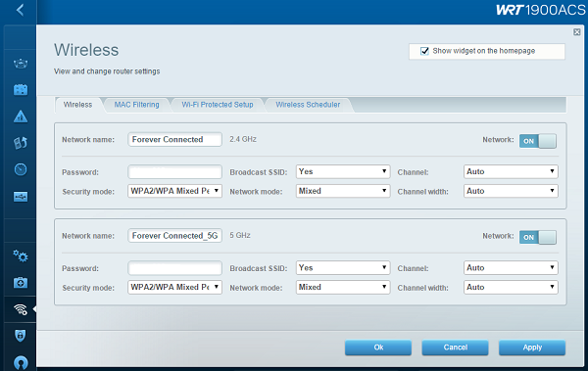Select the Wireless Wi-Fi icon in sidebar

[21, 309]
